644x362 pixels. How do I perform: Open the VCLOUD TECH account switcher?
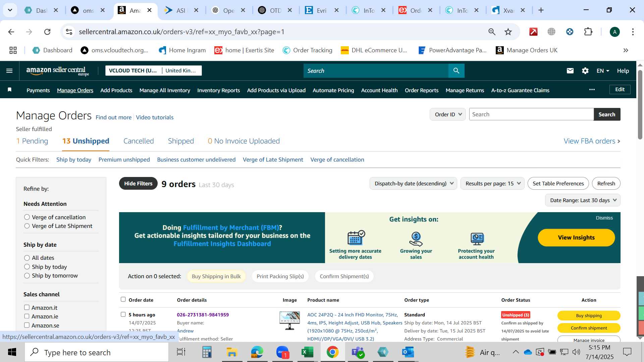(153, 70)
